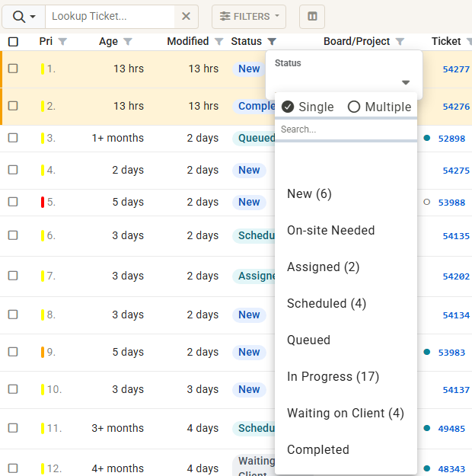Click the '4+ months' age cell

(118, 468)
